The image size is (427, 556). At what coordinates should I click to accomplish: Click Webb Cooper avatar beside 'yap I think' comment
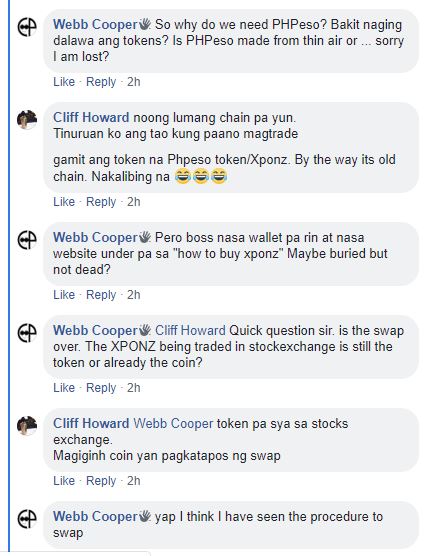coord(27,518)
